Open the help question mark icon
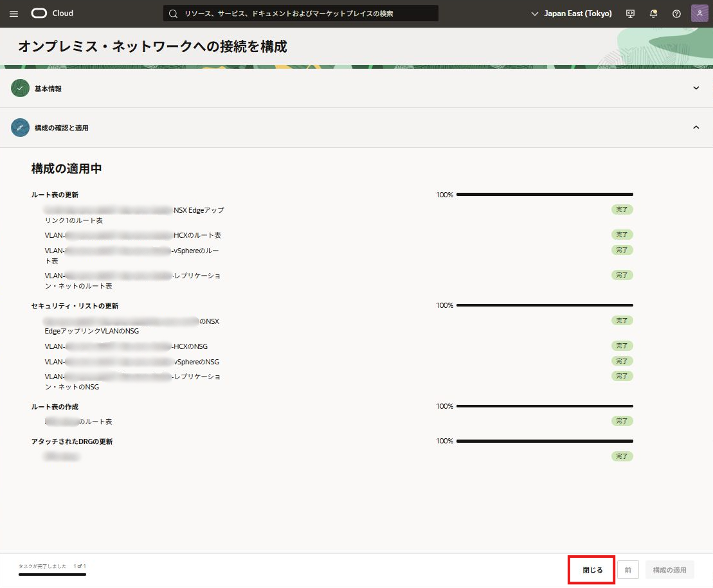This screenshot has width=713, height=588. (676, 13)
